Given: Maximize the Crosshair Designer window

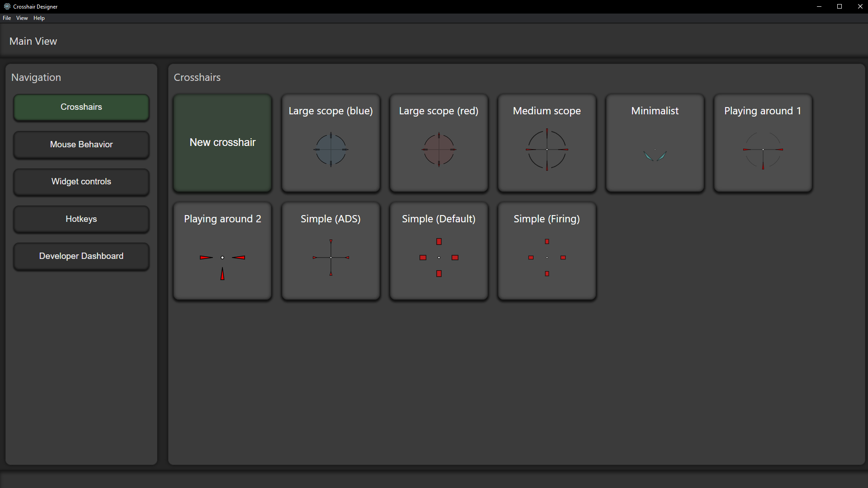Looking at the screenshot, I should 840,6.
